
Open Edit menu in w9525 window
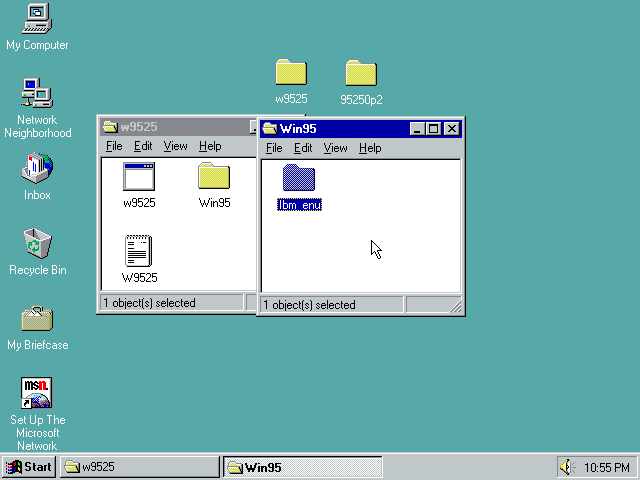(x=143, y=146)
